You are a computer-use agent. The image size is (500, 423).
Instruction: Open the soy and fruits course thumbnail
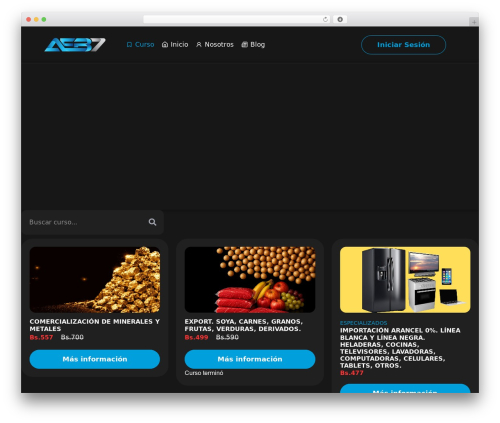(x=250, y=280)
